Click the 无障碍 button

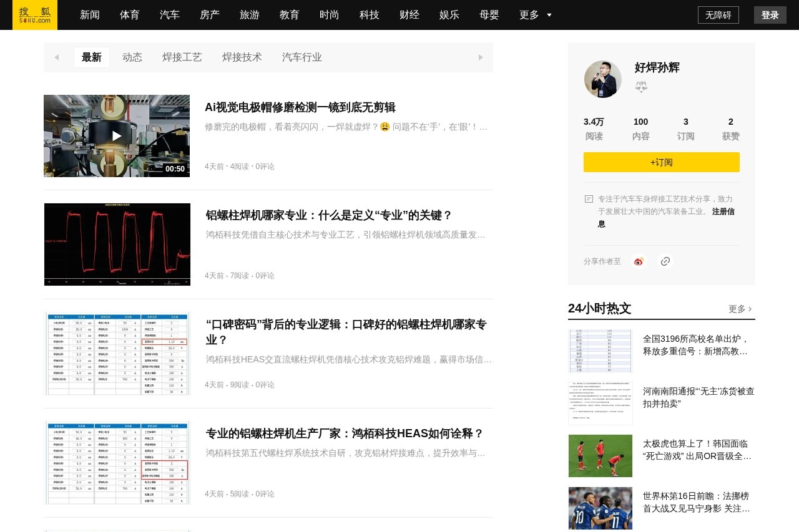[x=718, y=15]
